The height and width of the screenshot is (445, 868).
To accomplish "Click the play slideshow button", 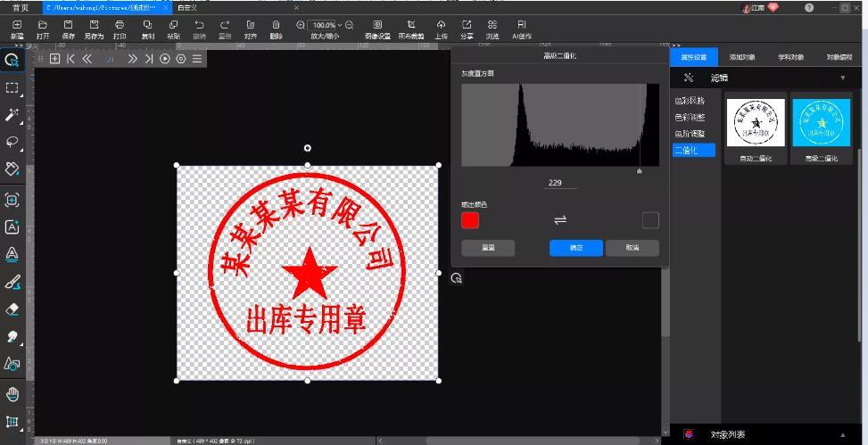I will click(x=165, y=59).
